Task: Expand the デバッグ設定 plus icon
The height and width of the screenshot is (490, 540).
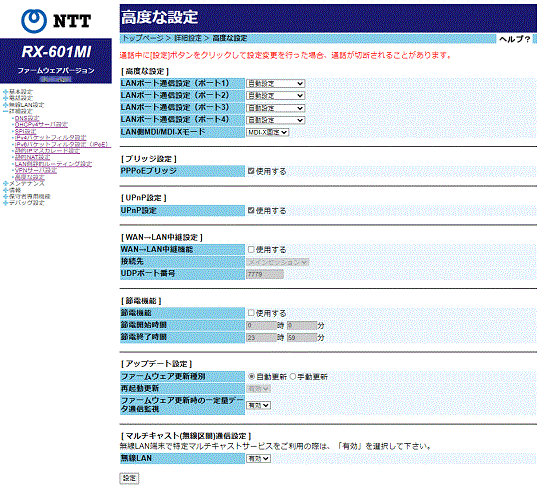Action: (x=5, y=203)
